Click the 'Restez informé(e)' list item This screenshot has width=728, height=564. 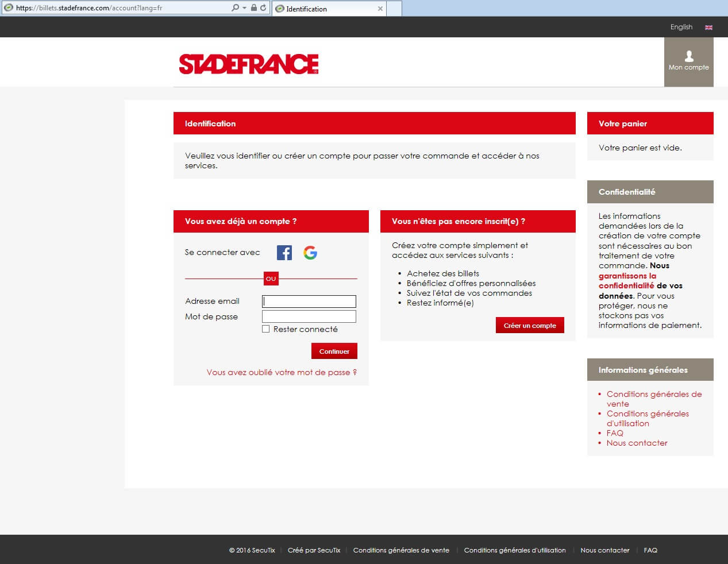440,303
